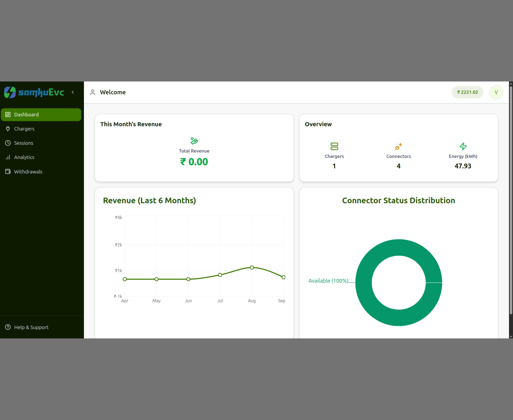Select the Aug data point on the chart
The width and height of the screenshot is (513, 420).
pyautogui.click(x=252, y=268)
